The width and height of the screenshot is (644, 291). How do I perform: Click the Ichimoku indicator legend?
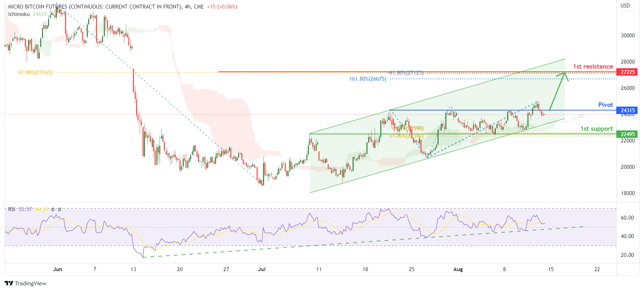coord(19,14)
